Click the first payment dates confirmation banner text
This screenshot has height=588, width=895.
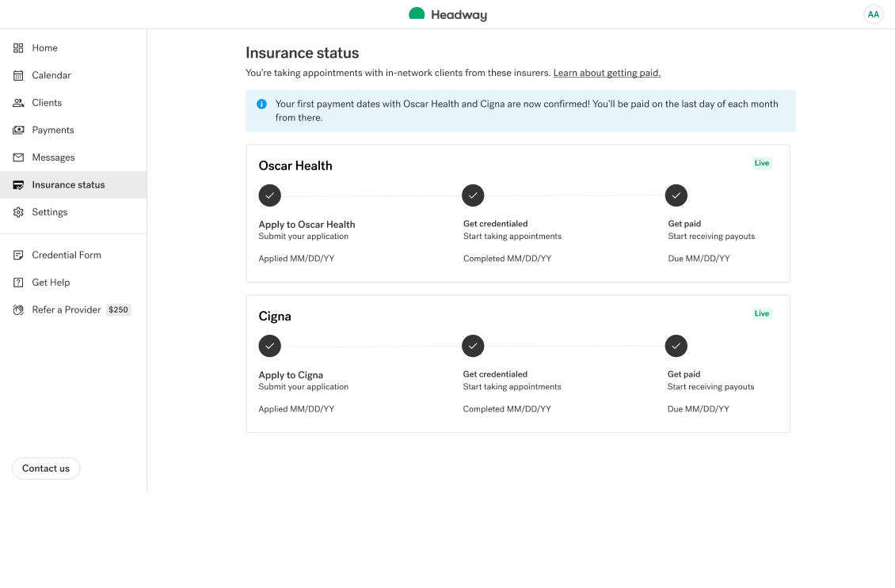click(x=526, y=111)
